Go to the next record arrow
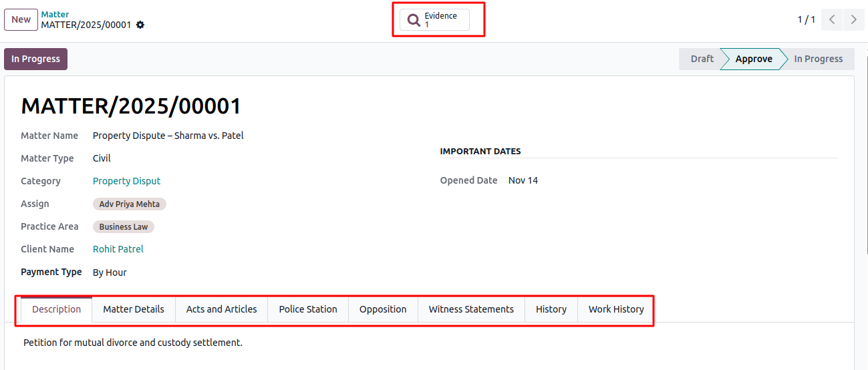868x370 pixels. pos(853,19)
